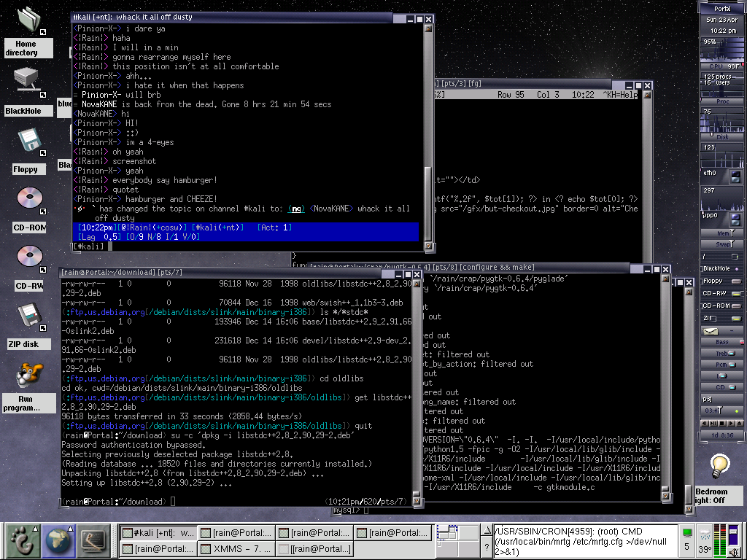The height and width of the screenshot is (560, 747).
Task: Click the green monitor applet showing 5
Action: tap(687, 540)
